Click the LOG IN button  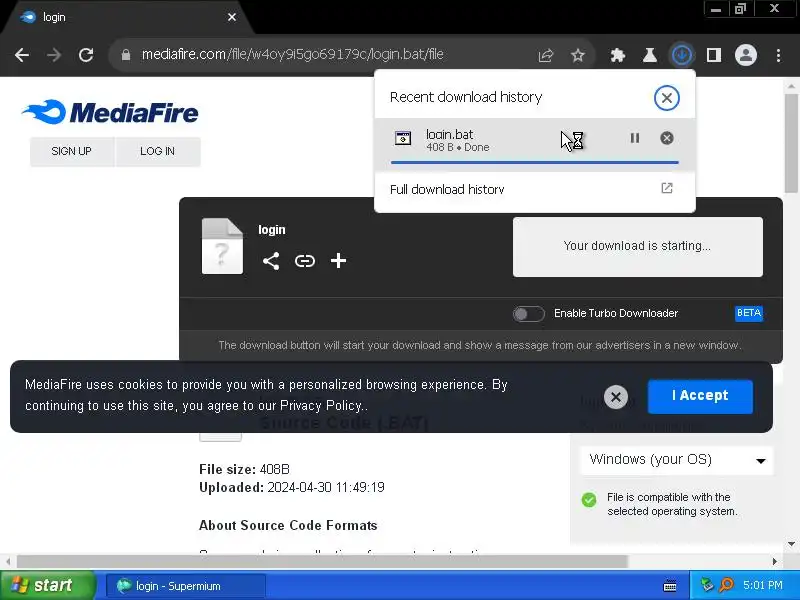pos(158,152)
